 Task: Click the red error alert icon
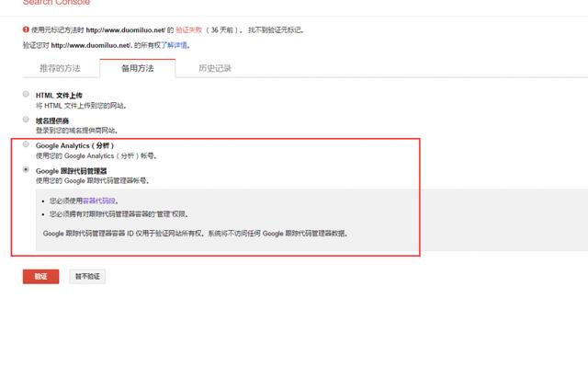click(26, 29)
